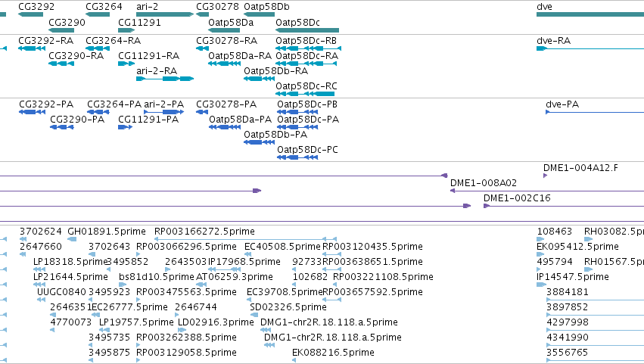
Task: Click BAC clone DME1-004A12.F
Action: pos(580,168)
